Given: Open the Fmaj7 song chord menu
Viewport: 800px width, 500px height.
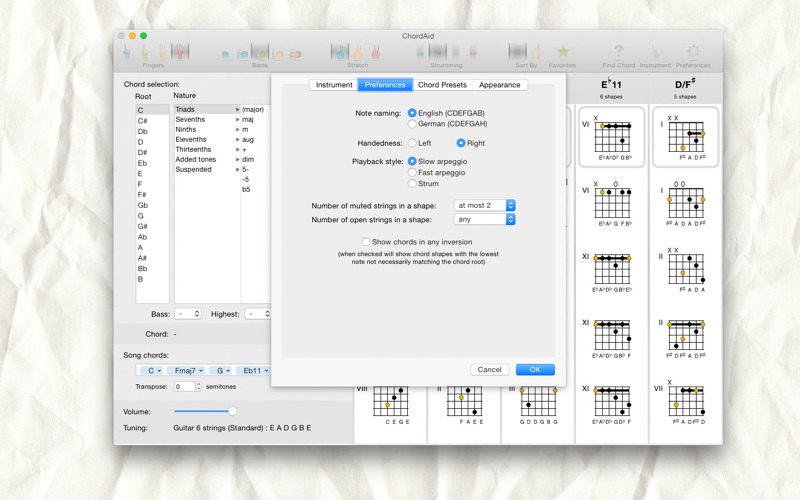Looking at the screenshot, I should point(185,370).
